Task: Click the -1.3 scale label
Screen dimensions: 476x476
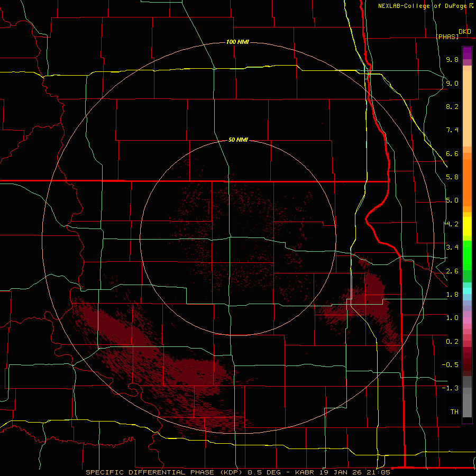Action: point(450,388)
